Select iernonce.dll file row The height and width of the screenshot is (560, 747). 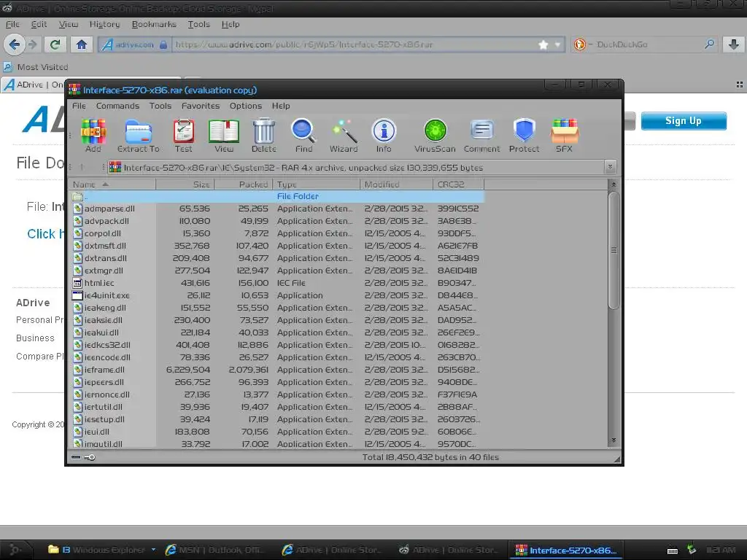click(276, 394)
